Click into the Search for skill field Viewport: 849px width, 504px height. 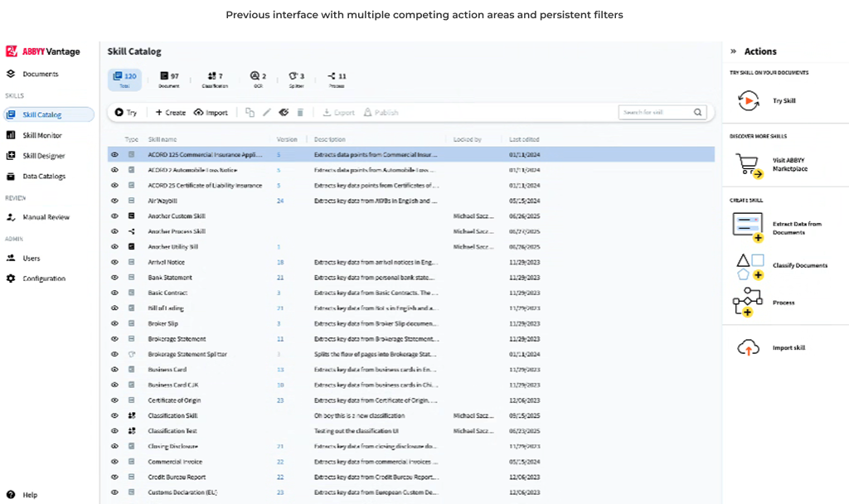point(655,112)
